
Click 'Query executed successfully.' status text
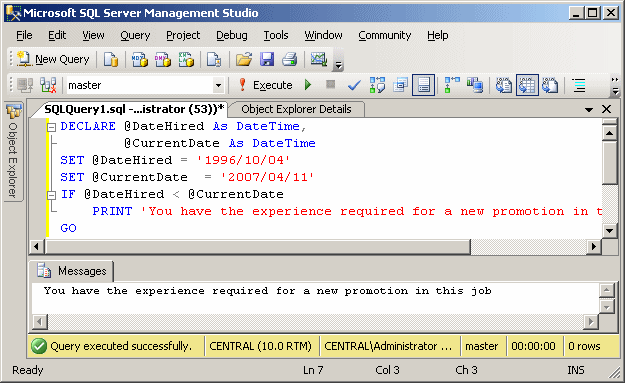[121, 346]
